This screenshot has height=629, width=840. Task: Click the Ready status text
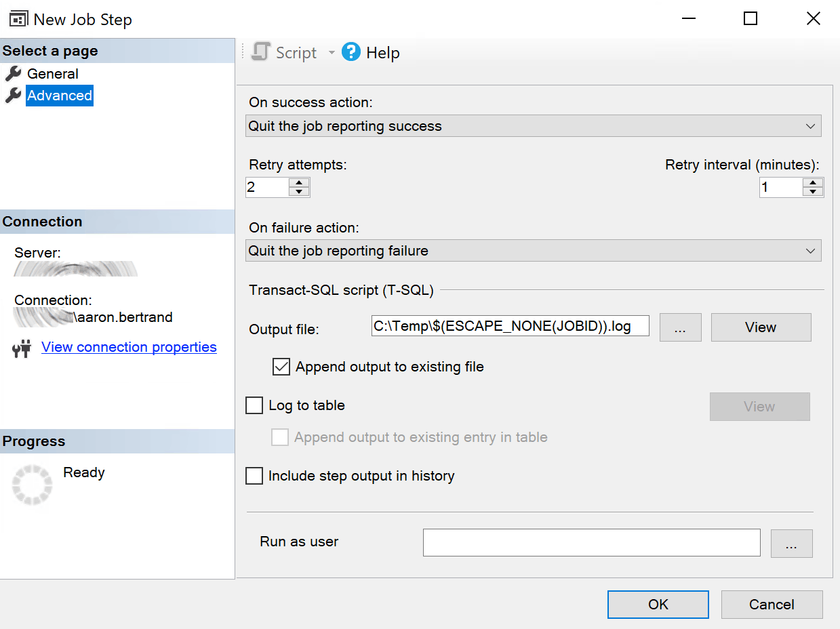[x=84, y=472]
